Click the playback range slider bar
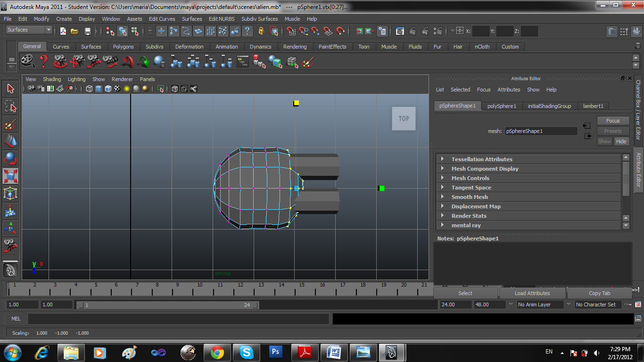The width and height of the screenshot is (644, 362). tap(167, 305)
